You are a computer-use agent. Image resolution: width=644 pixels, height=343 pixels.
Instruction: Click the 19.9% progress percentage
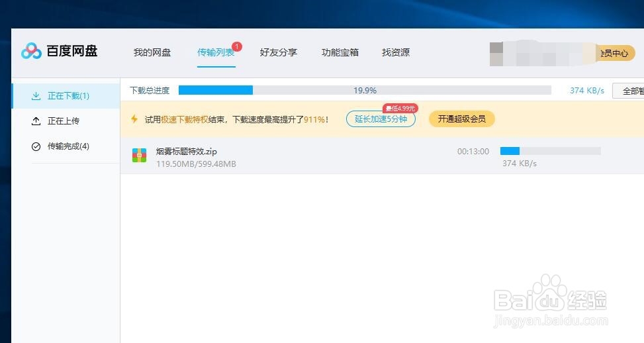pyautogui.click(x=365, y=90)
